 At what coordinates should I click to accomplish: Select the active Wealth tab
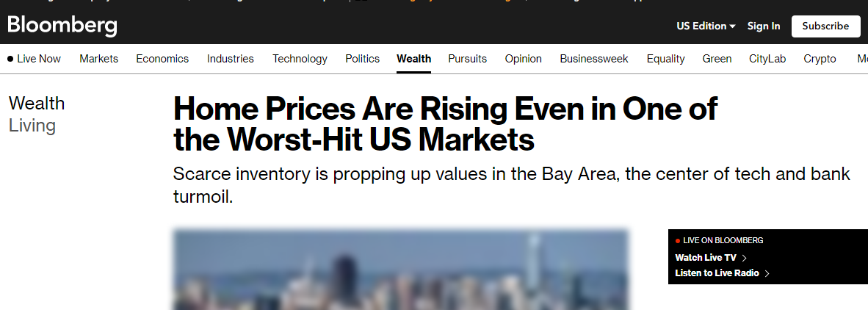(x=414, y=59)
